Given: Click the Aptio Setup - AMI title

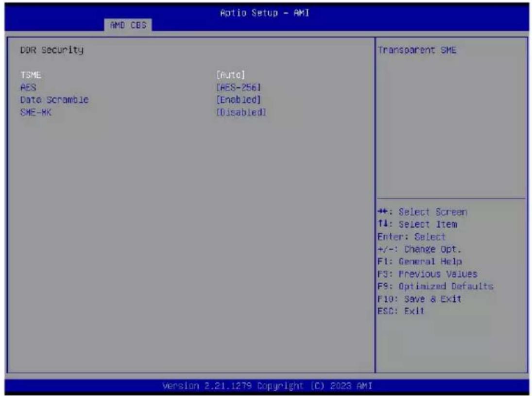Looking at the screenshot, I should [265, 13].
